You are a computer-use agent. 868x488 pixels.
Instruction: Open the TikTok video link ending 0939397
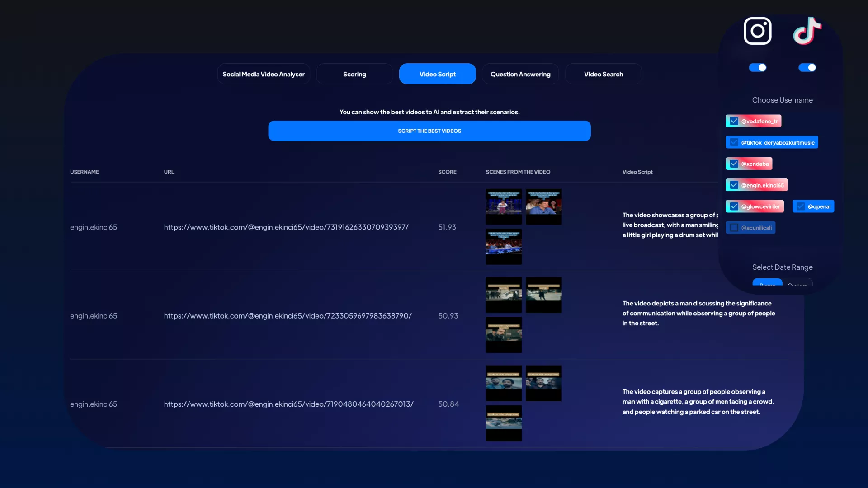[286, 227]
